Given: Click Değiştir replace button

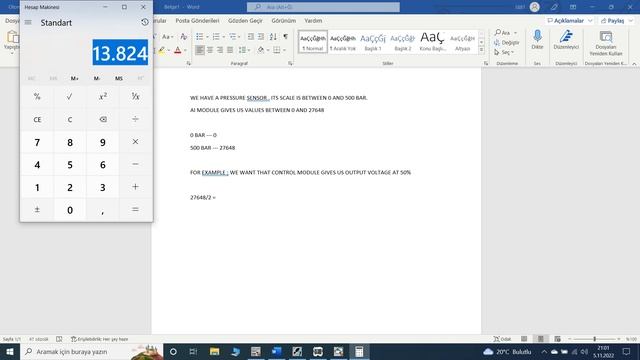Looking at the screenshot, I should tap(507, 42).
